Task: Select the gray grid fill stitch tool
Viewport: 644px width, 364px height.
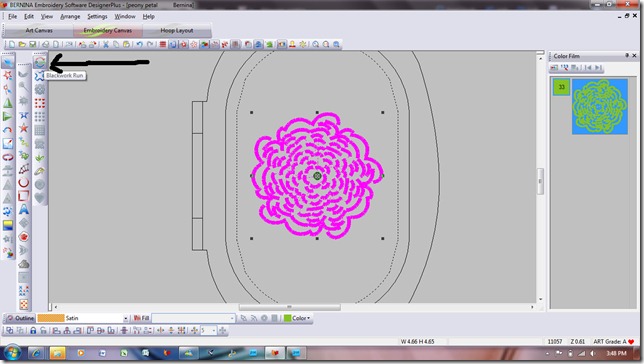Action: click(39, 130)
